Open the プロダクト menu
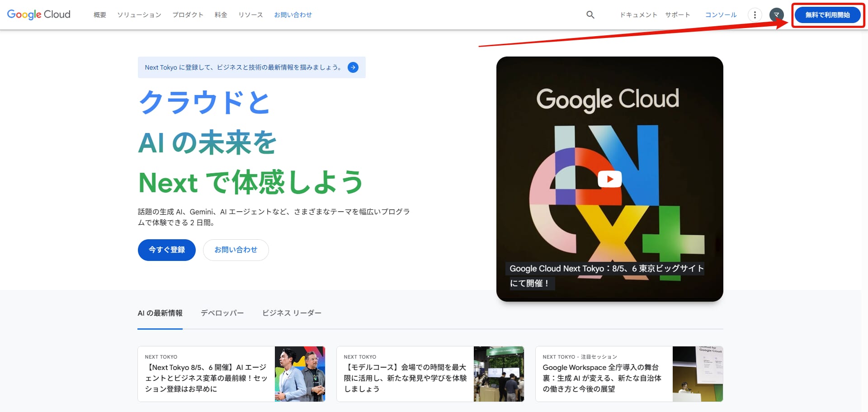Viewport: 868px width, 412px height. [x=188, y=15]
